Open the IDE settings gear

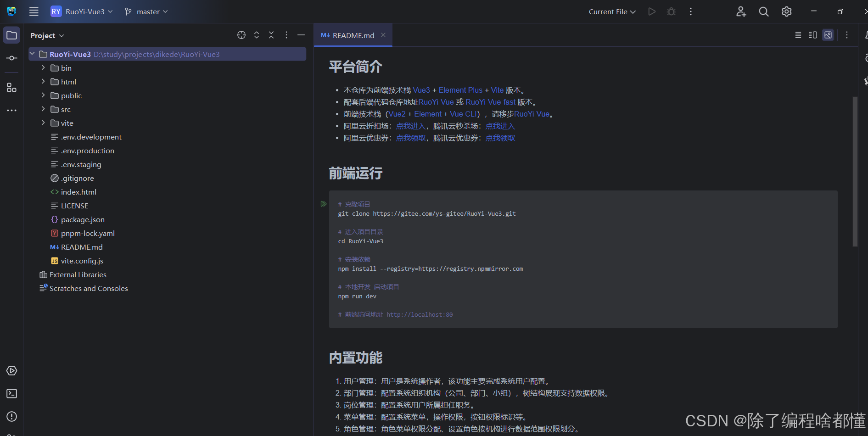point(787,11)
